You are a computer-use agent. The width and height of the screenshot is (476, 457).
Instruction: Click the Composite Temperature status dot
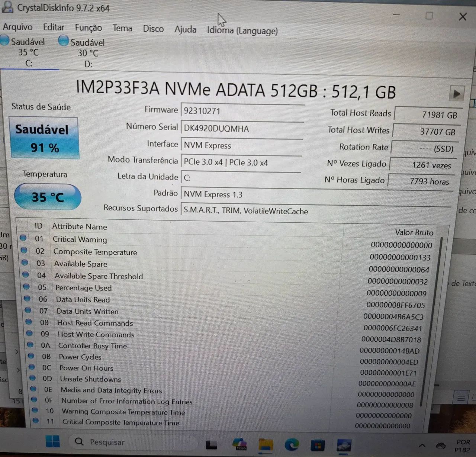24,250
